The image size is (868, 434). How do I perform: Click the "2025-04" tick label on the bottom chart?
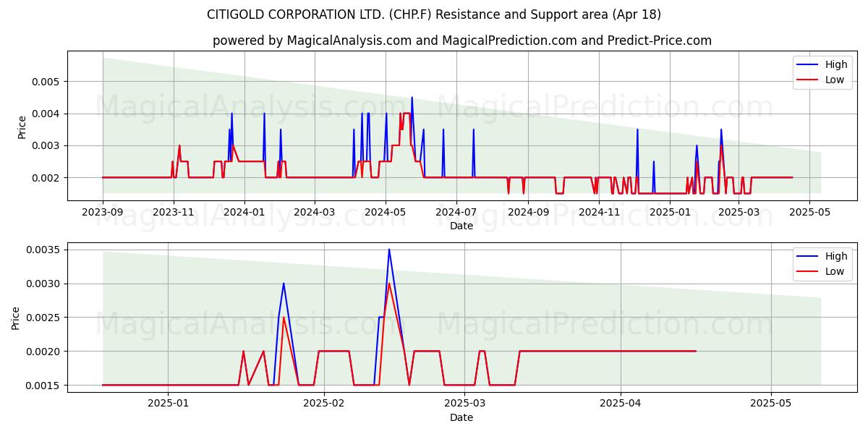(621, 404)
